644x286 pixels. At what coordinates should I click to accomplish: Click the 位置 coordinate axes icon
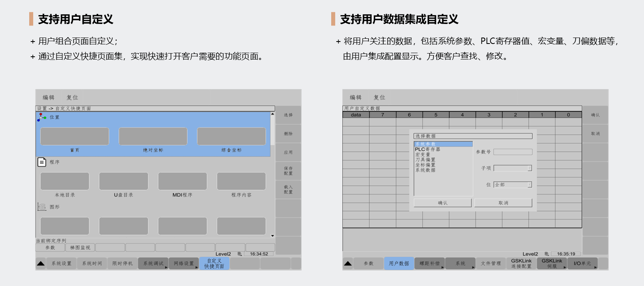point(42,117)
